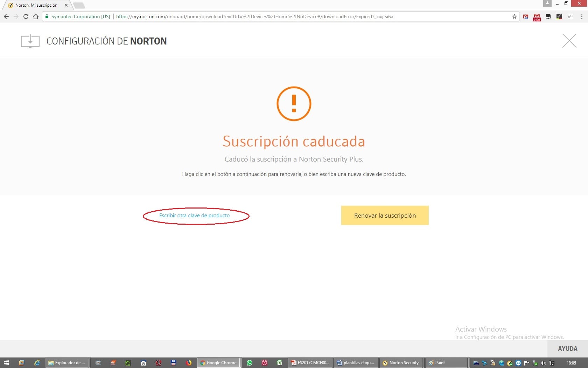This screenshot has width=588, height=368.
Task: Click the address bar URL
Action: tap(254, 16)
